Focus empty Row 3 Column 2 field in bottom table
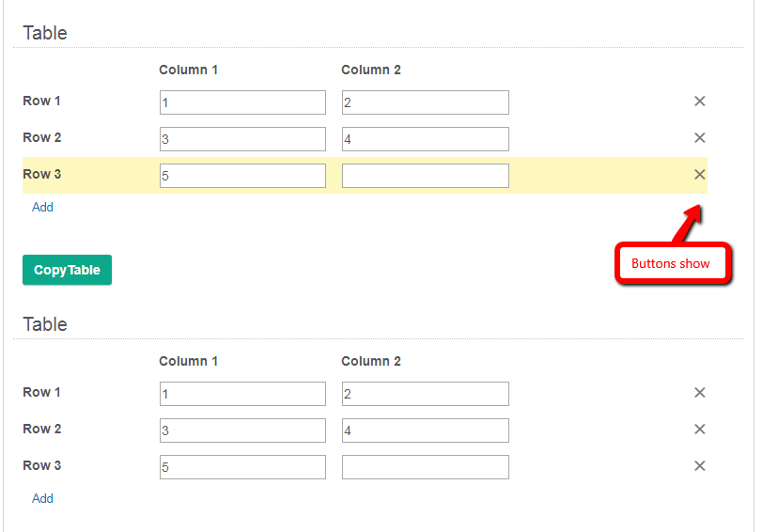This screenshot has width=778, height=532. coord(426,467)
